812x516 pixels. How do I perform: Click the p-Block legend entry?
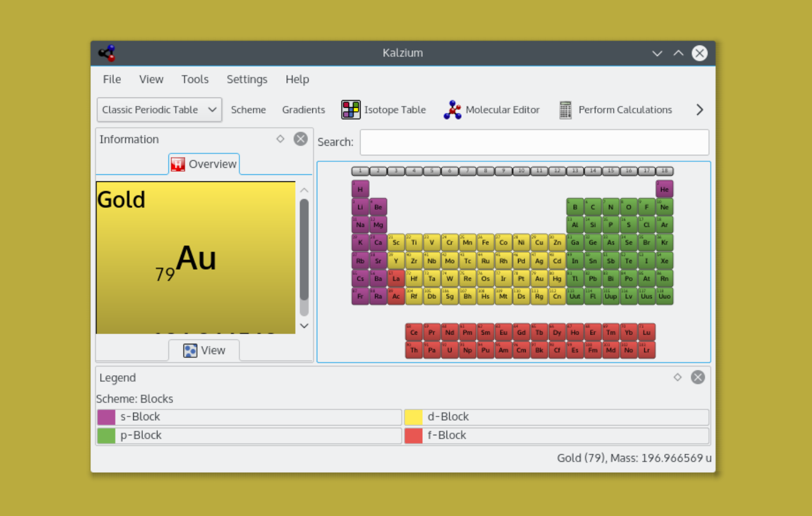[249, 435]
